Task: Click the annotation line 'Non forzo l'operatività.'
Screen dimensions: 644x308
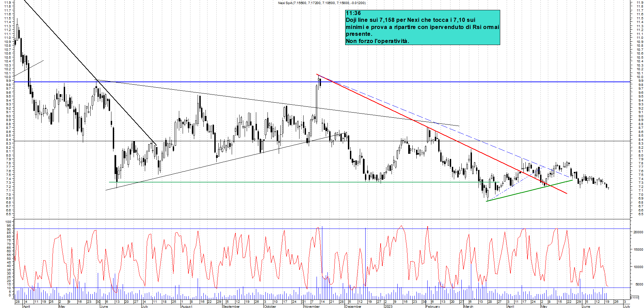Action: 377,41
